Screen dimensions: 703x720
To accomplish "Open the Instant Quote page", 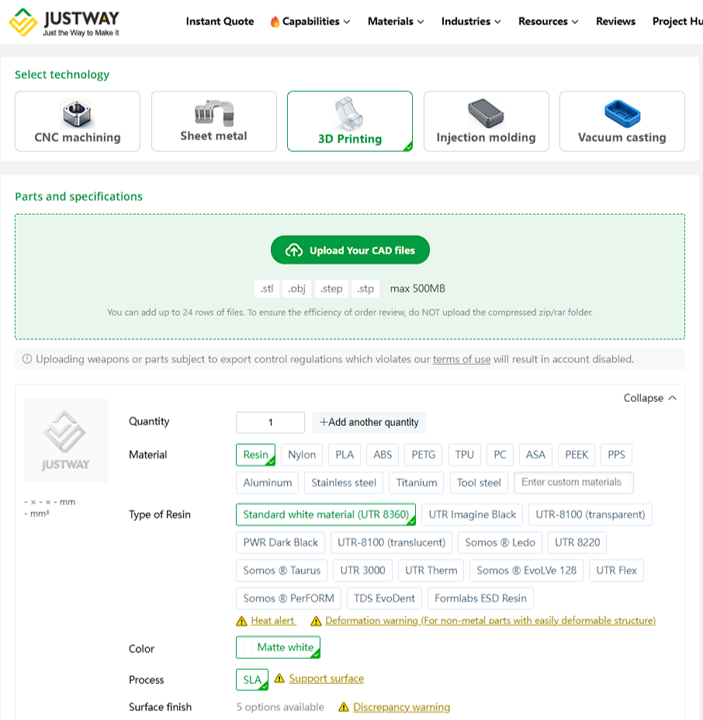I will 219,21.
